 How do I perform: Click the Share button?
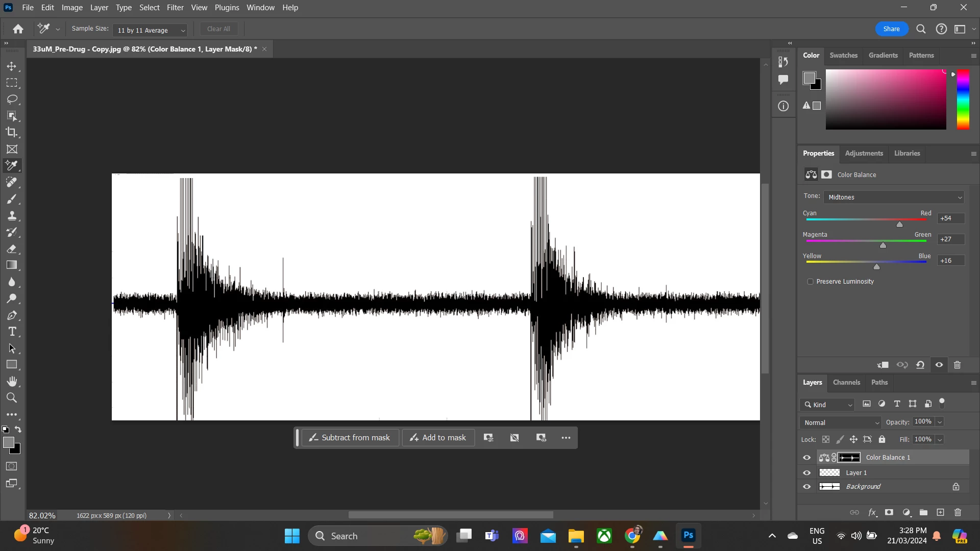[892, 29]
